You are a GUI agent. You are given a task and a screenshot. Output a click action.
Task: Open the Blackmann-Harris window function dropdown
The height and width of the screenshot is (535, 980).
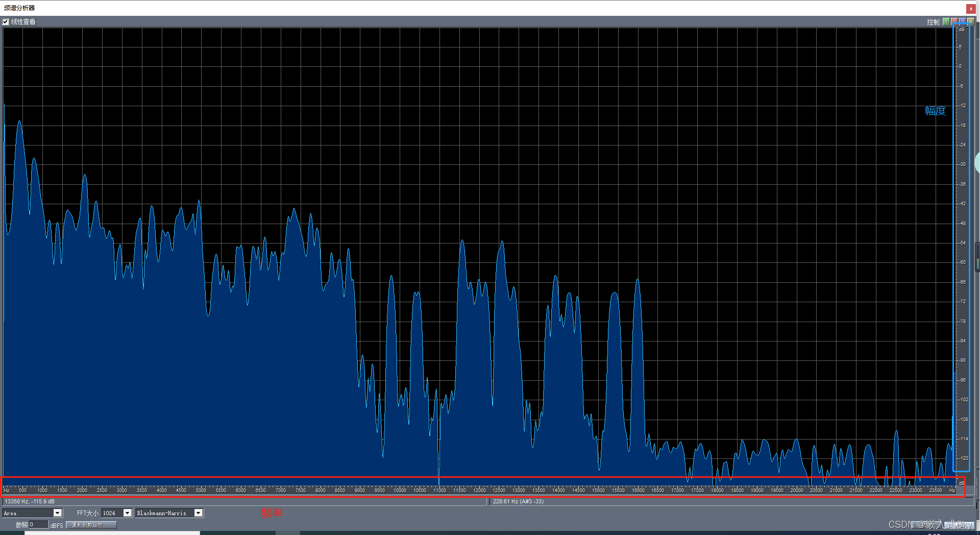click(169, 513)
